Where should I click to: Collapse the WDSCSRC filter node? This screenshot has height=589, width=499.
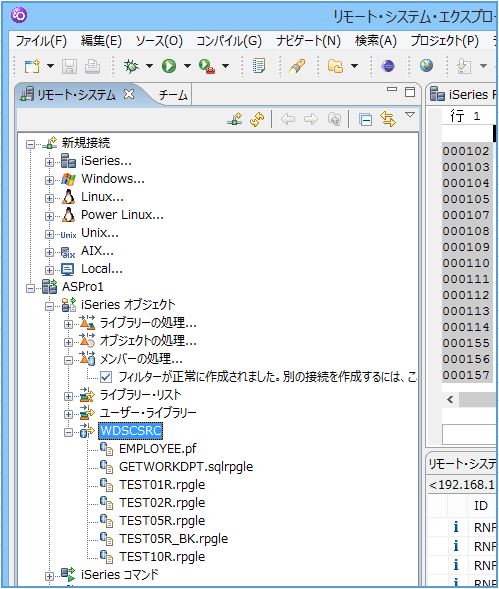point(68,432)
